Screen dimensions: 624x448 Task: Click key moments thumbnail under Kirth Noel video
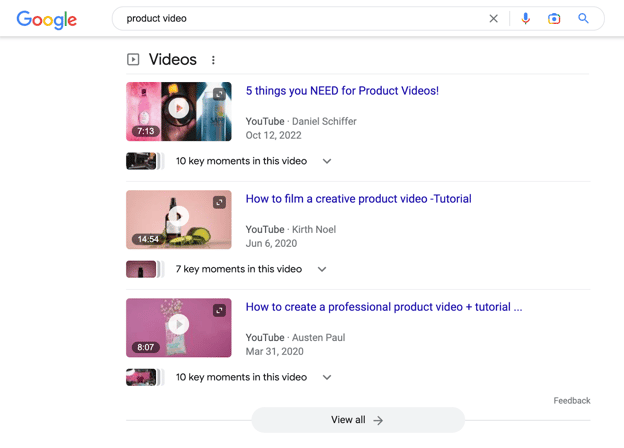tap(141, 269)
